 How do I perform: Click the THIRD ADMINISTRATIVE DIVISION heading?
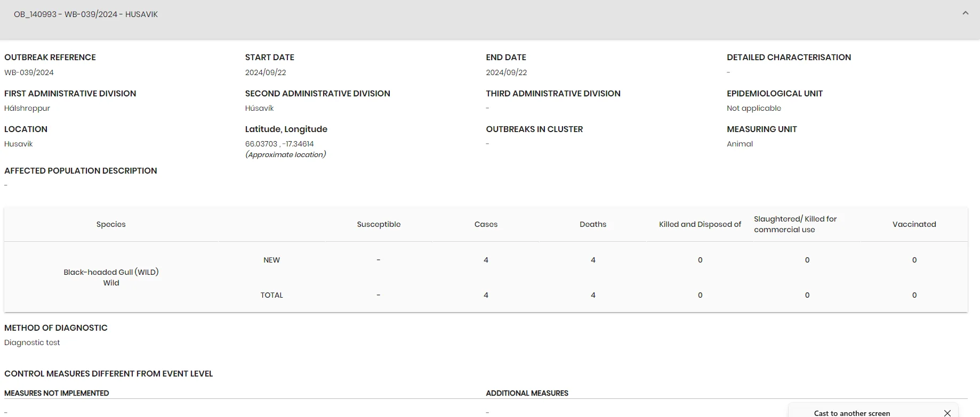click(553, 93)
